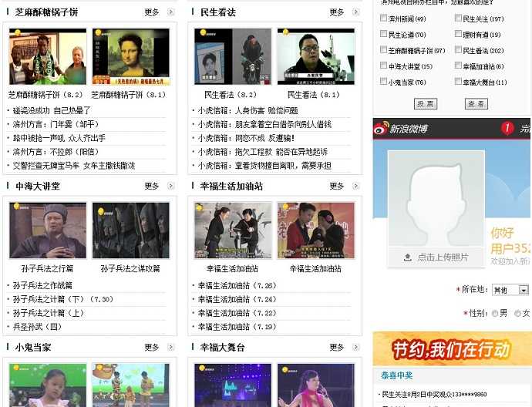Open 碰瓷没成功 自己热晕了 article
This screenshot has height=407, width=532.
coord(52,110)
